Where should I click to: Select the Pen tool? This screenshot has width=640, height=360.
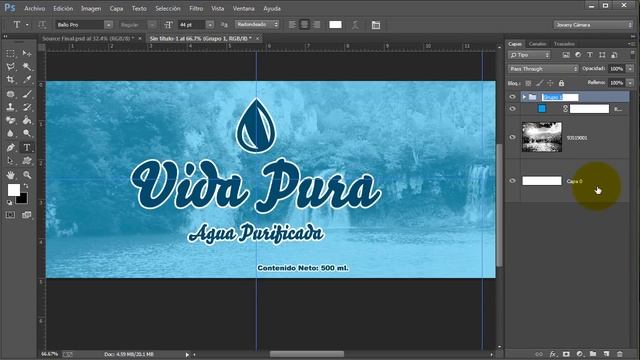point(11,147)
